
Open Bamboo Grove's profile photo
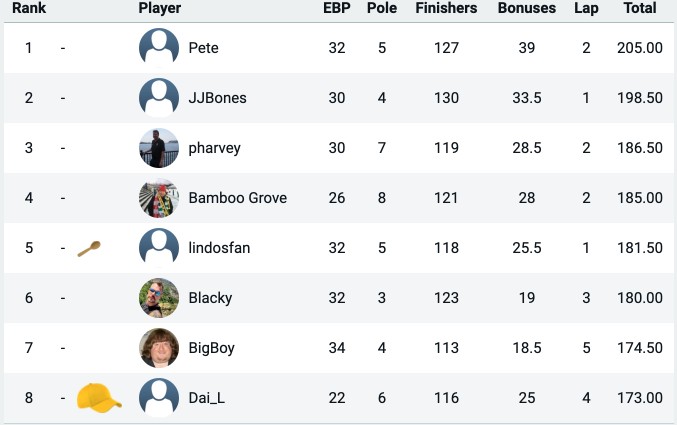159,198
